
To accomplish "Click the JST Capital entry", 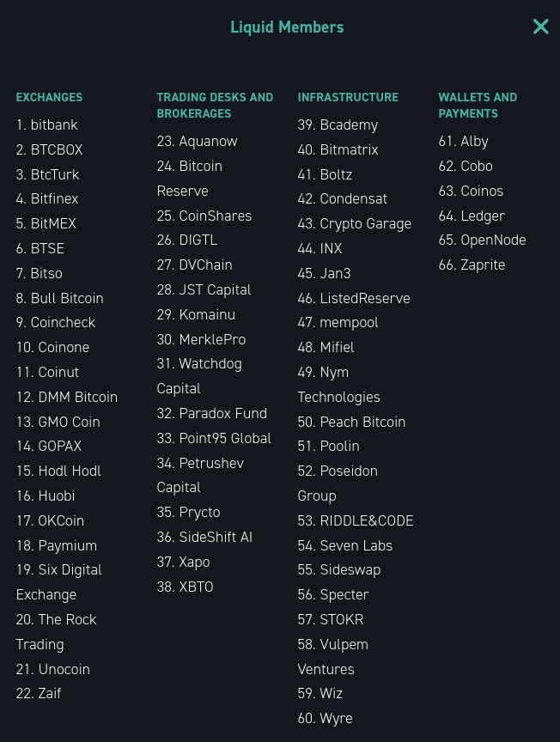I will pos(215,289).
